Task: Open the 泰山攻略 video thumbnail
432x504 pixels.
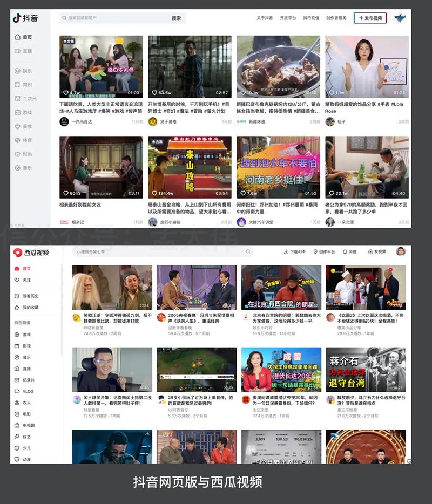Action: tap(190, 167)
